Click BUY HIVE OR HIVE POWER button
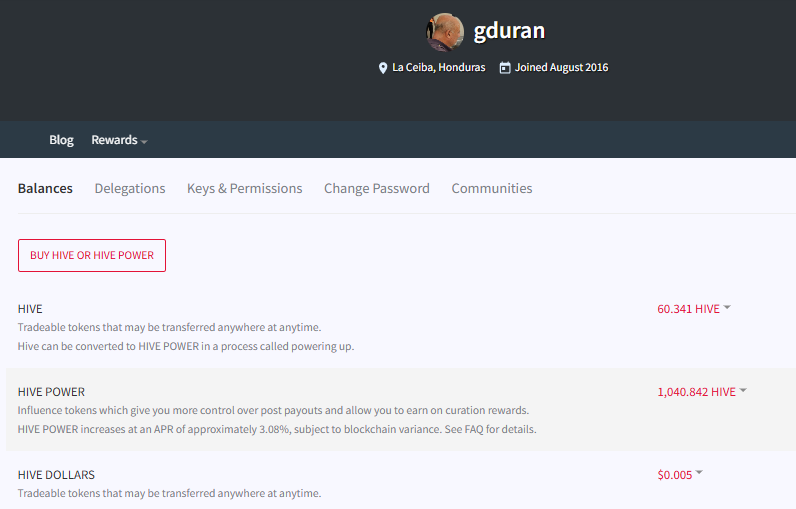The width and height of the screenshot is (796, 509). (92, 255)
